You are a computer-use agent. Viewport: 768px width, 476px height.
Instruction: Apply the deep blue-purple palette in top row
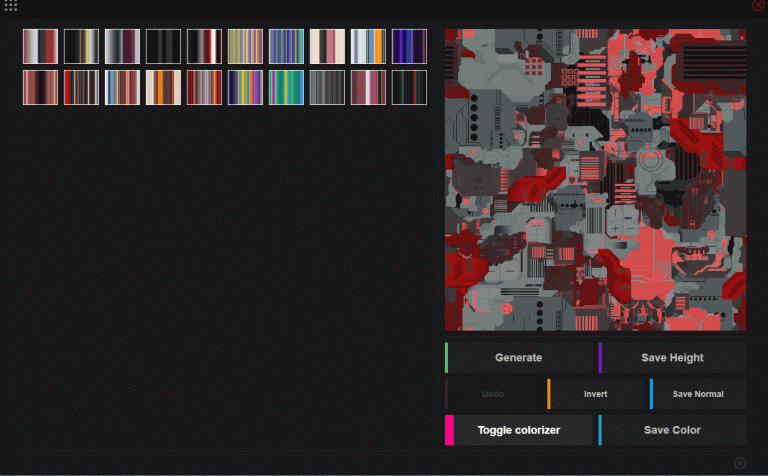tap(409, 46)
